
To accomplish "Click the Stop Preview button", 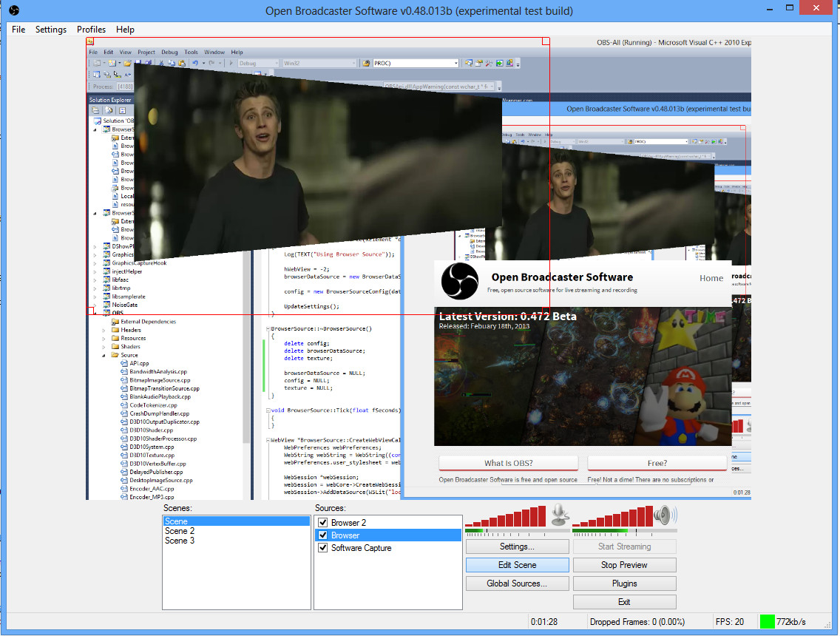I will pos(624,565).
